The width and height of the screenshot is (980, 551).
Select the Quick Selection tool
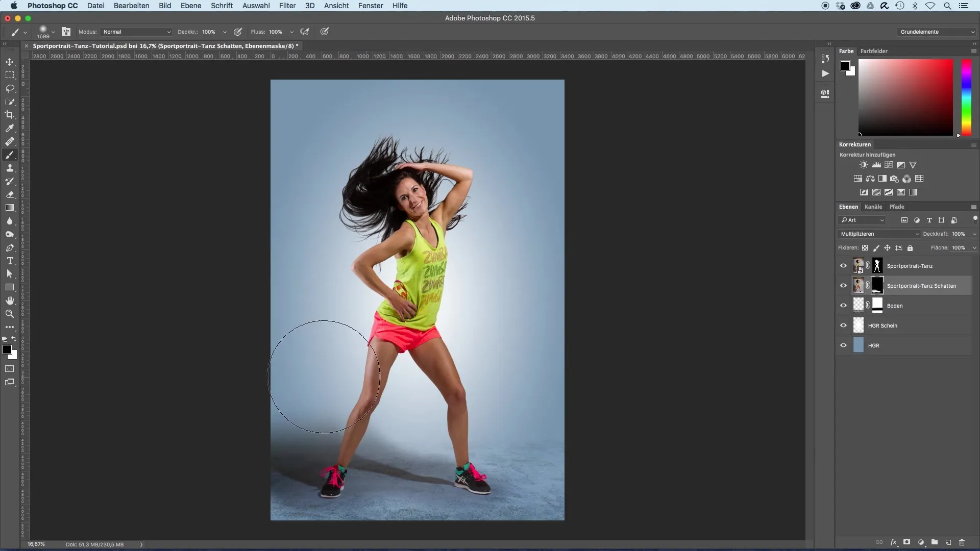10,102
